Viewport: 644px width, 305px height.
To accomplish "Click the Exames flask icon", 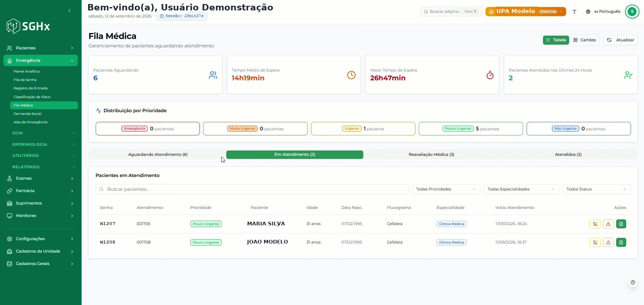I will pyautogui.click(x=9, y=178).
